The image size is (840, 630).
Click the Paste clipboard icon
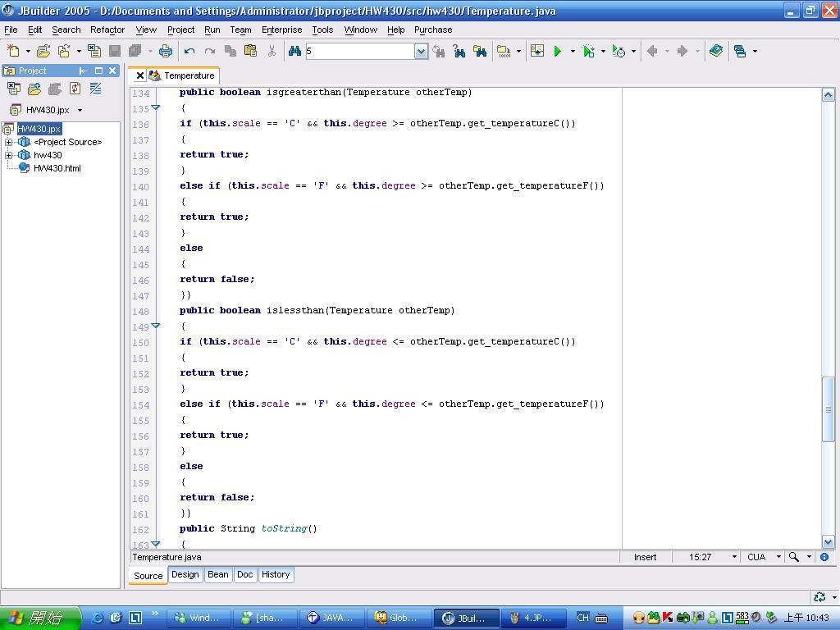coord(250,51)
